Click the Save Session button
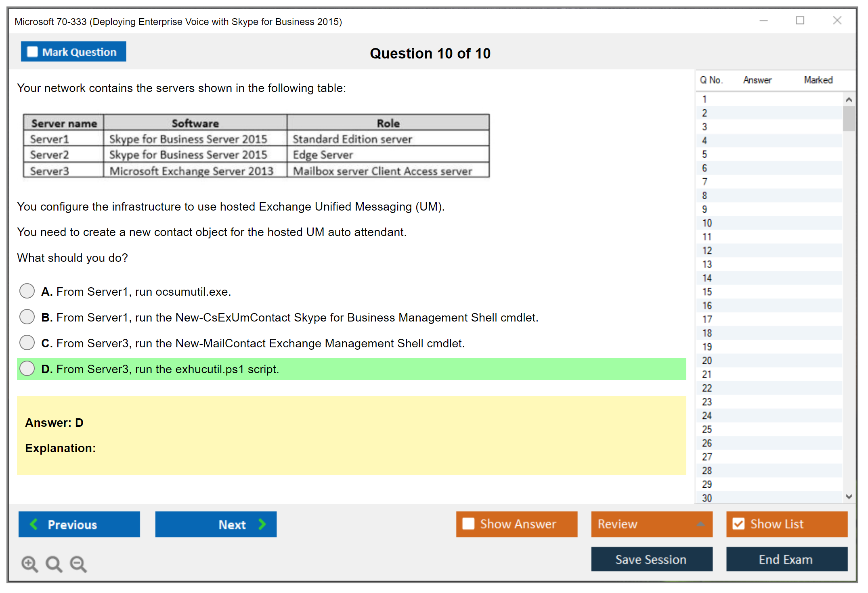Image resolution: width=868 pixels, height=593 pixels. point(651,559)
